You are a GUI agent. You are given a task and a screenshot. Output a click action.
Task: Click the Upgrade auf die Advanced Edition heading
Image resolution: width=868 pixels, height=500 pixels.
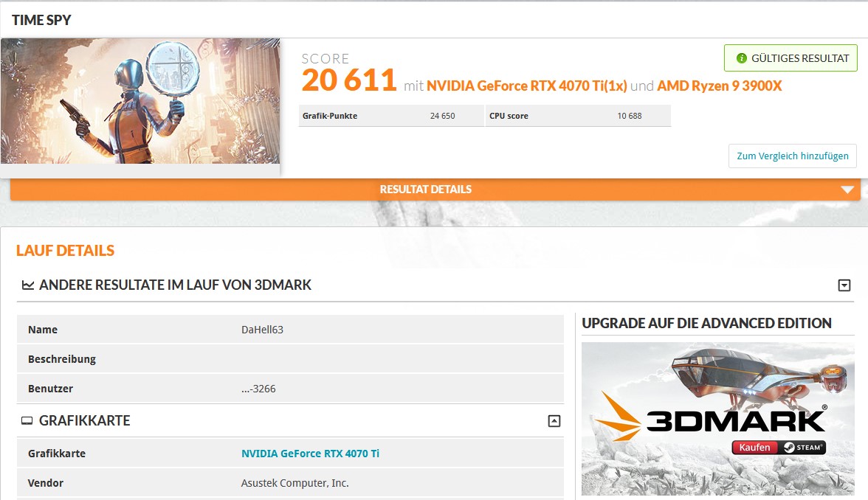(706, 323)
